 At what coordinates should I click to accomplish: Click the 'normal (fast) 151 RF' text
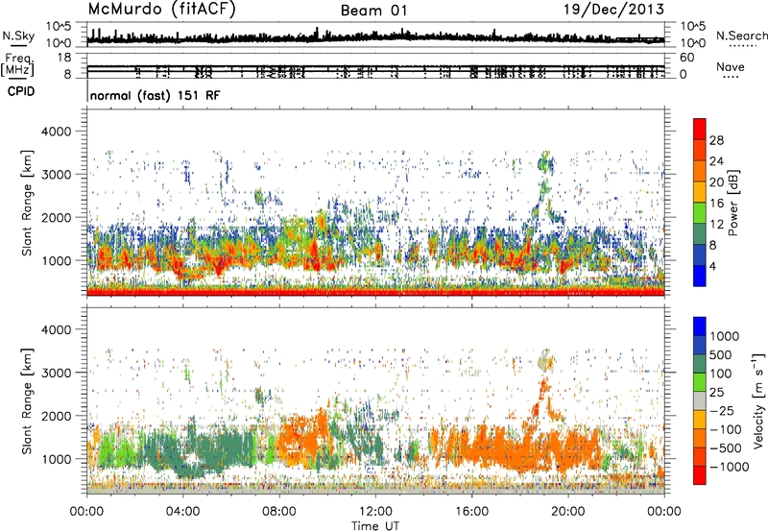(x=156, y=95)
